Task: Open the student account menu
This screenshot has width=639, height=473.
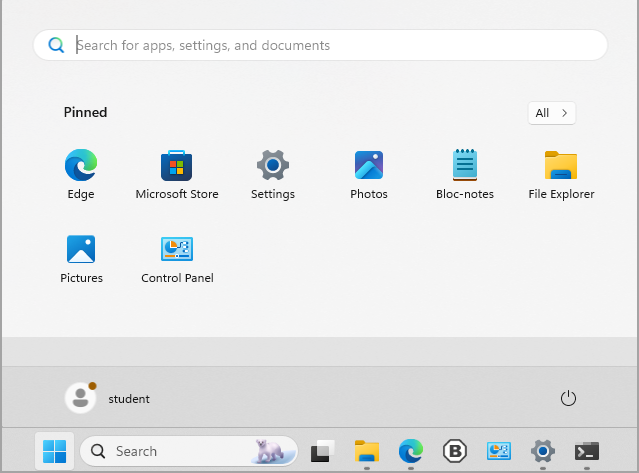Action: (108, 398)
